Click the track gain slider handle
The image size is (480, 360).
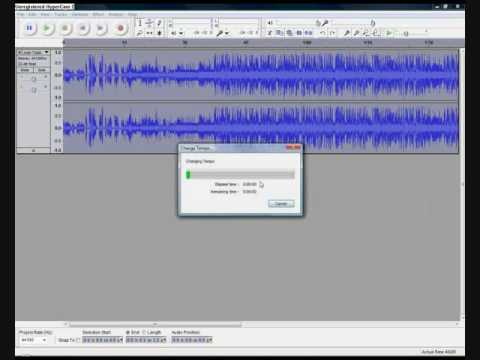coord(34,79)
